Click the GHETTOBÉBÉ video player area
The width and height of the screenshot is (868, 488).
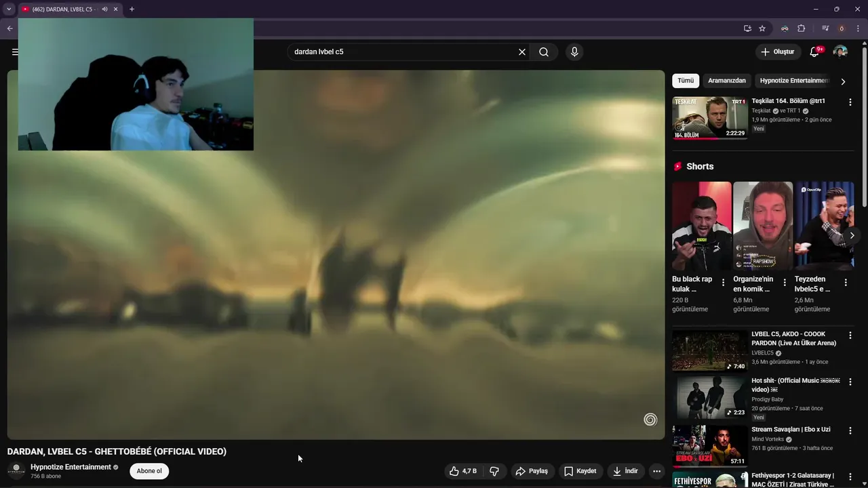point(336,255)
